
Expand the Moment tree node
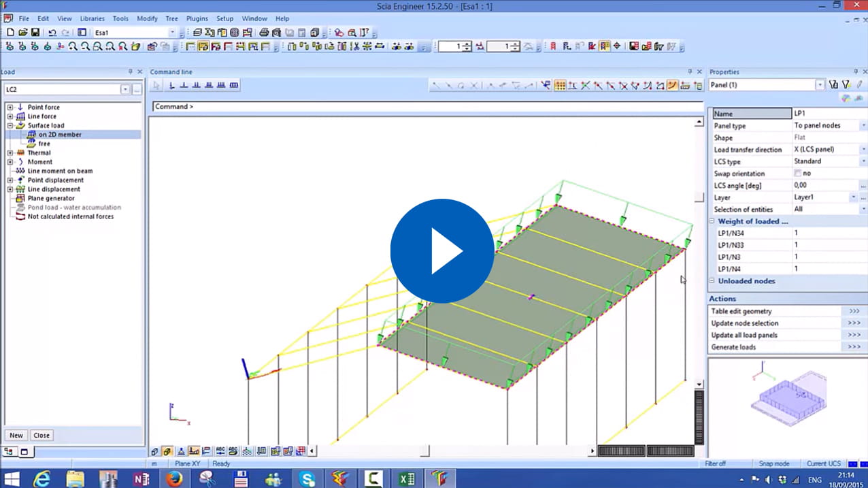click(x=10, y=162)
